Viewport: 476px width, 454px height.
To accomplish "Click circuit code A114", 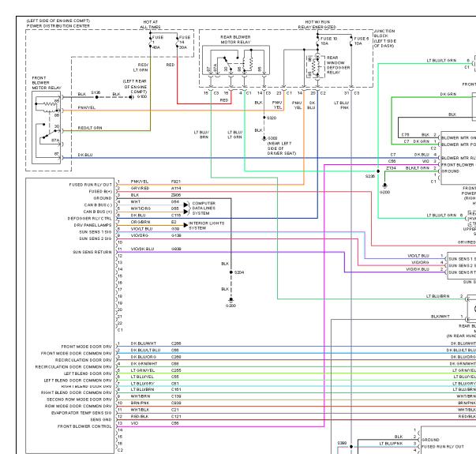I will [176, 188].
